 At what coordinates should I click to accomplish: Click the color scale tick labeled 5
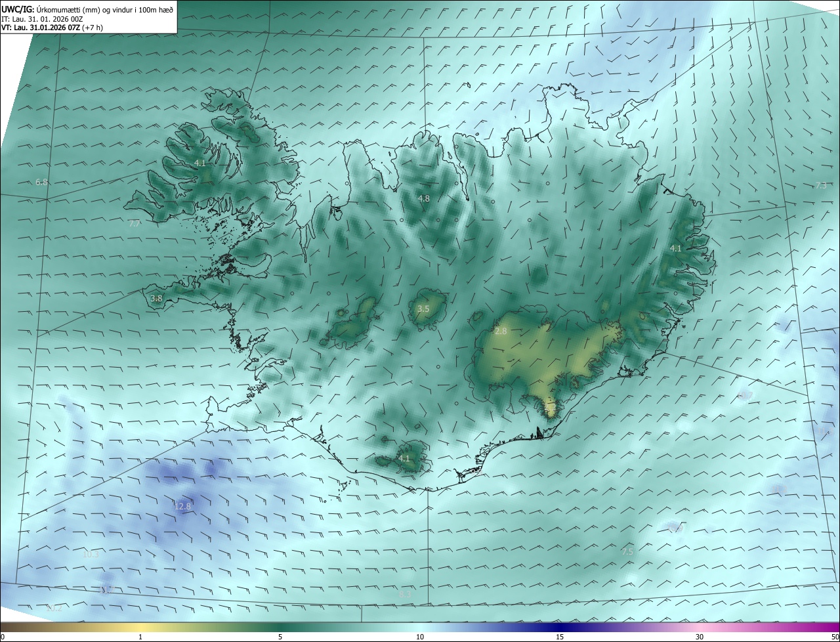click(x=280, y=637)
